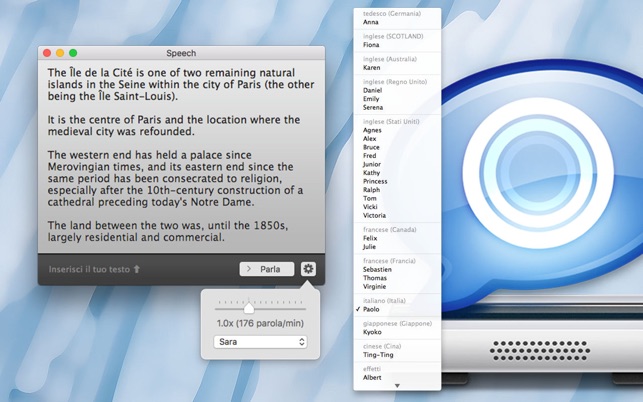The width and height of the screenshot is (643, 402).
Task: Minimize Speech window with yellow button
Action: pos(60,53)
